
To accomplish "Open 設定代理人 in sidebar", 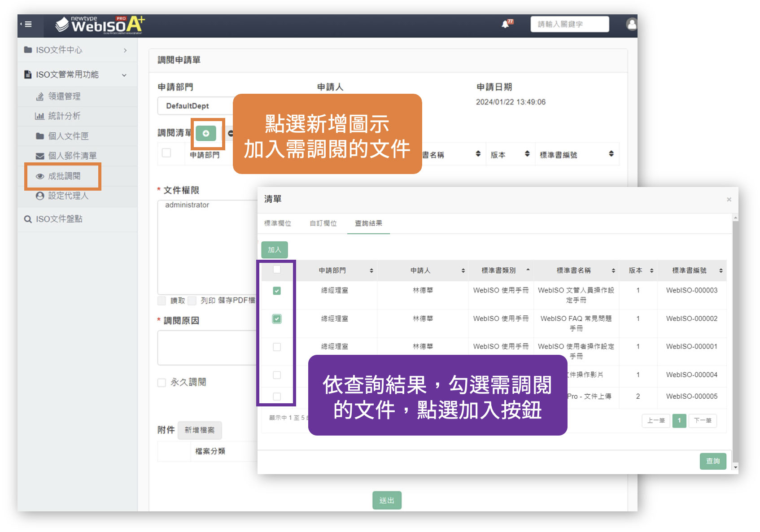I will (68, 196).
